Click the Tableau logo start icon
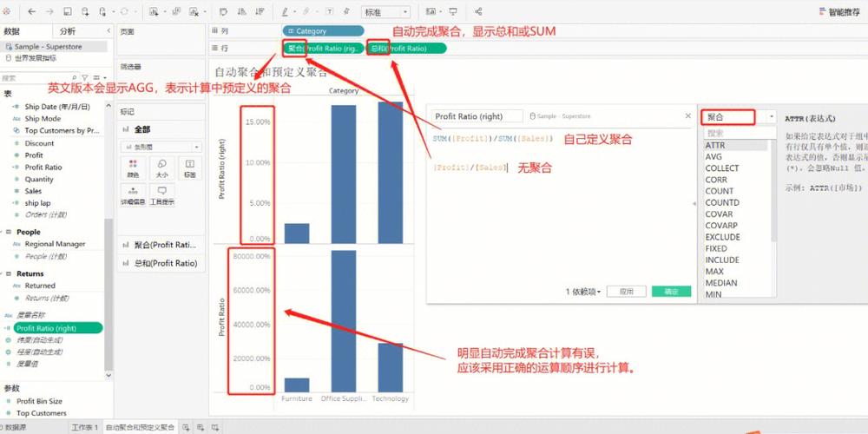The width and height of the screenshot is (868, 434). (7, 11)
